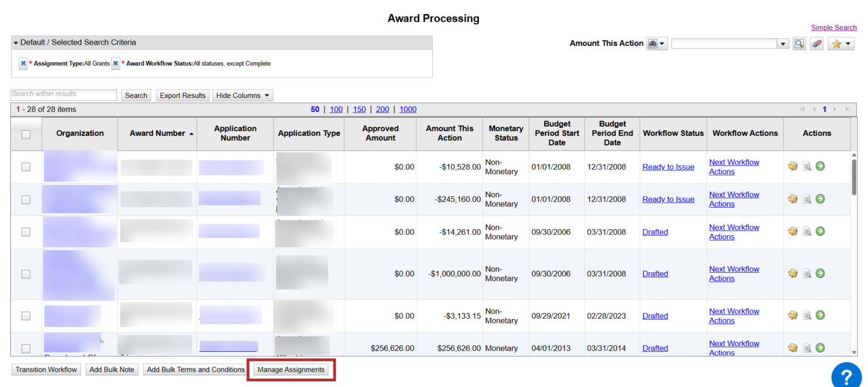Remove the Award Workflow Status filter X
Screen dimensions: 868x387
tap(116, 63)
